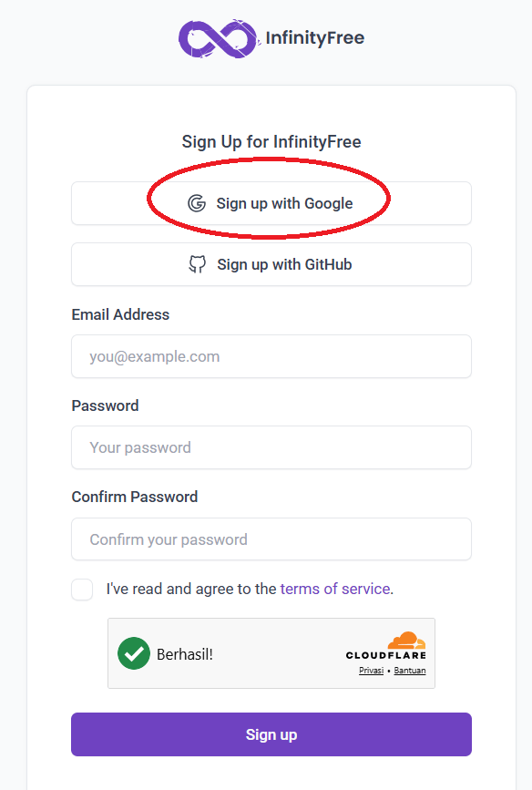Click the Email Address label
This screenshot has height=790, width=532.
coord(120,315)
